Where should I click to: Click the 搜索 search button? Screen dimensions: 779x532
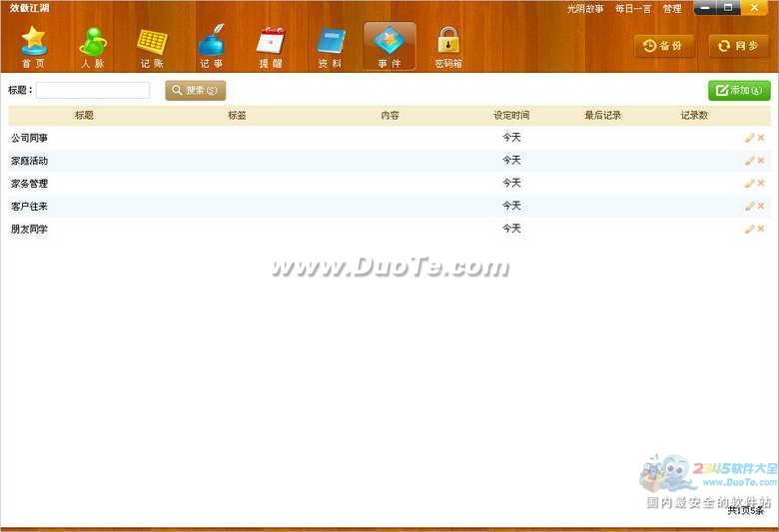196,91
